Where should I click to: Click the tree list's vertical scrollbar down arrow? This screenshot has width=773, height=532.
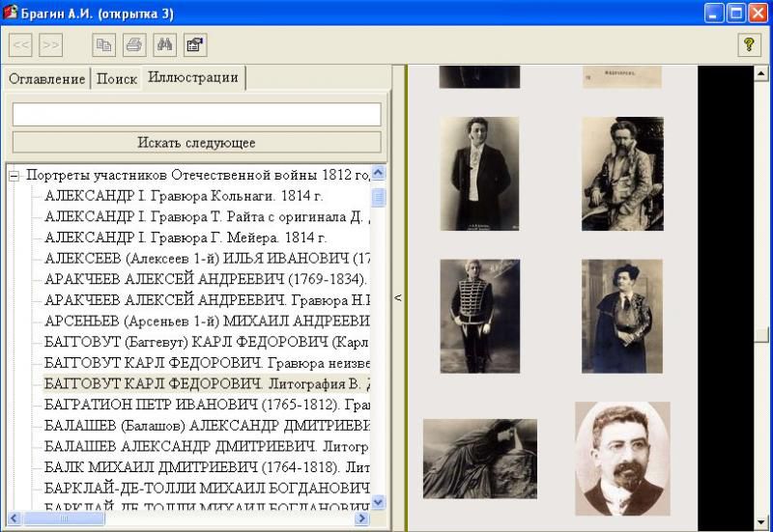(x=378, y=502)
